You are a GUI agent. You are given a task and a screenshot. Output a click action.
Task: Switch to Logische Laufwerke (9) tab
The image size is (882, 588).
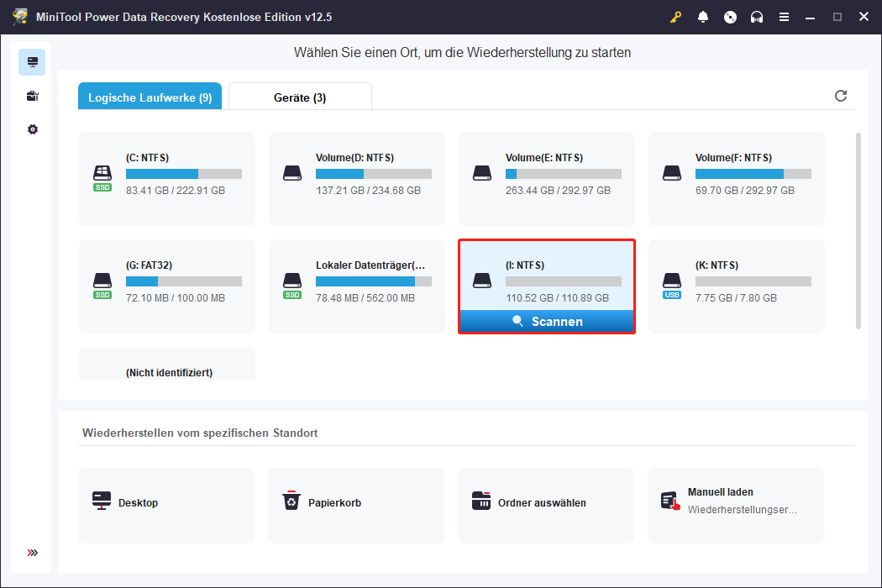[150, 97]
